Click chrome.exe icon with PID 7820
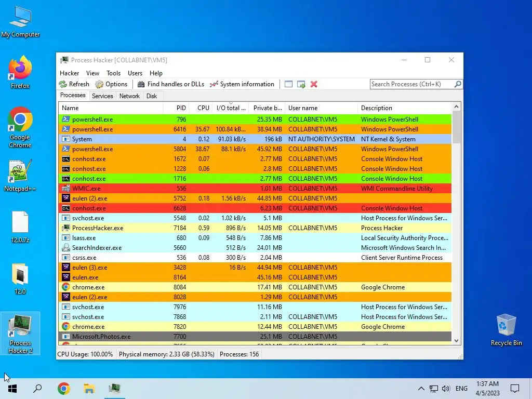This screenshot has height=399, width=532. click(x=66, y=327)
